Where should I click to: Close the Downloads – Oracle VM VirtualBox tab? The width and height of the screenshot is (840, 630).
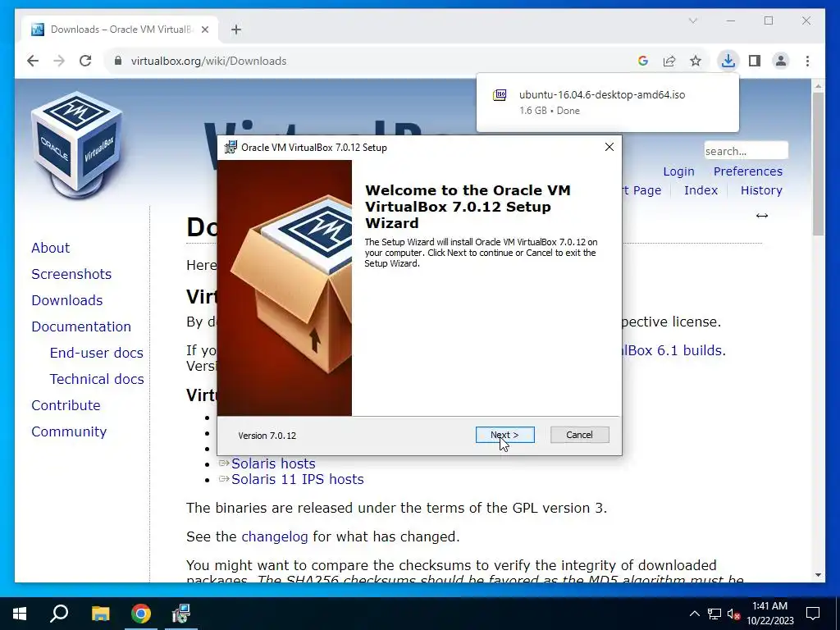pyautogui.click(x=204, y=30)
